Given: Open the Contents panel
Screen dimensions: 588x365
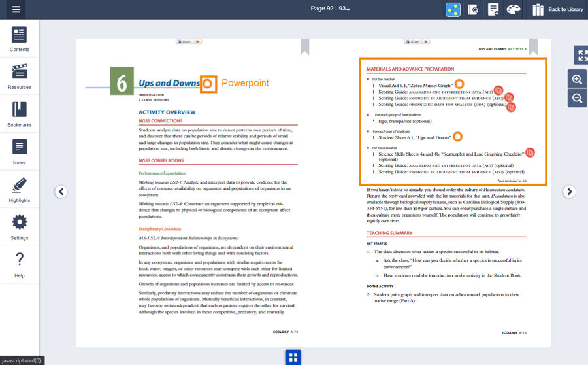Looking at the screenshot, I should point(19,39).
